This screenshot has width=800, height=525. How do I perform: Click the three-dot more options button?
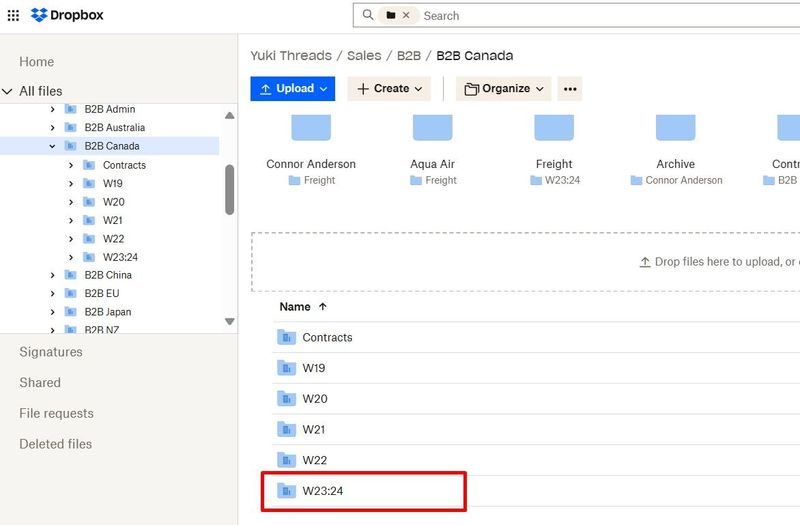(x=570, y=89)
